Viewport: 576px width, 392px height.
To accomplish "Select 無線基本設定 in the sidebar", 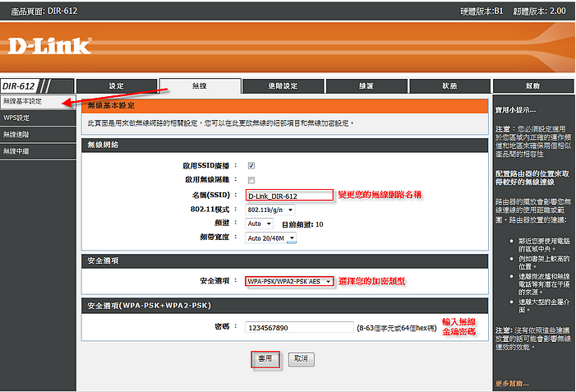I will pos(38,101).
